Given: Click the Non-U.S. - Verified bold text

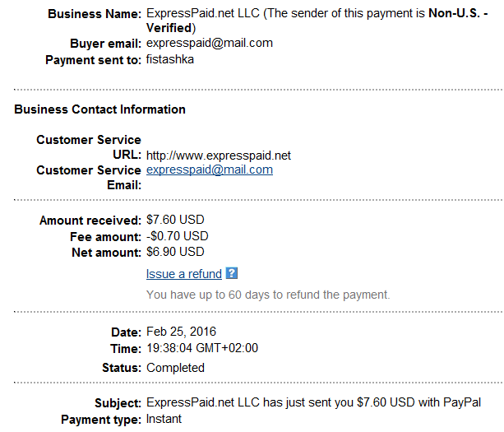Looking at the screenshot, I should tap(317, 21).
